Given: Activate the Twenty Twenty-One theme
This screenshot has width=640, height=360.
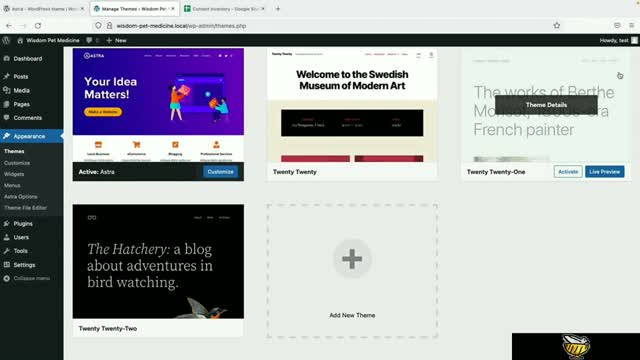Looking at the screenshot, I should [x=568, y=172].
